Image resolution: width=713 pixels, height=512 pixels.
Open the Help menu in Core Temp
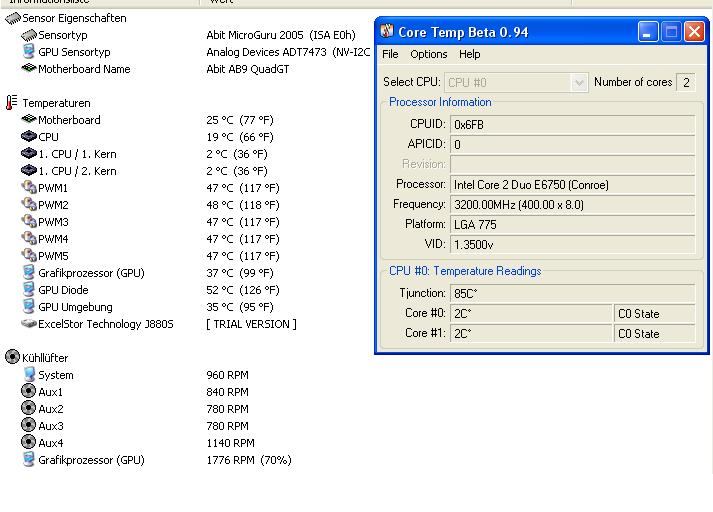[x=469, y=54]
